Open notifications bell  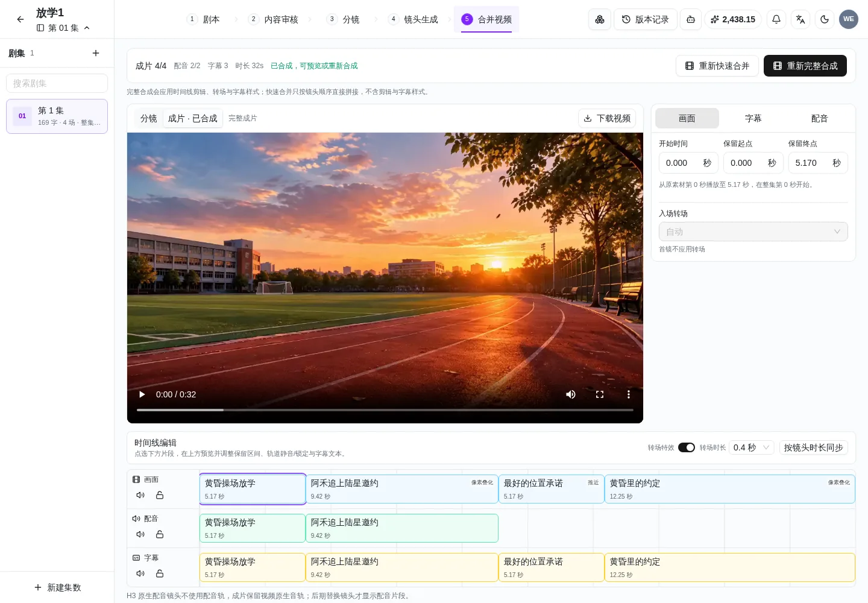point(776,19)
